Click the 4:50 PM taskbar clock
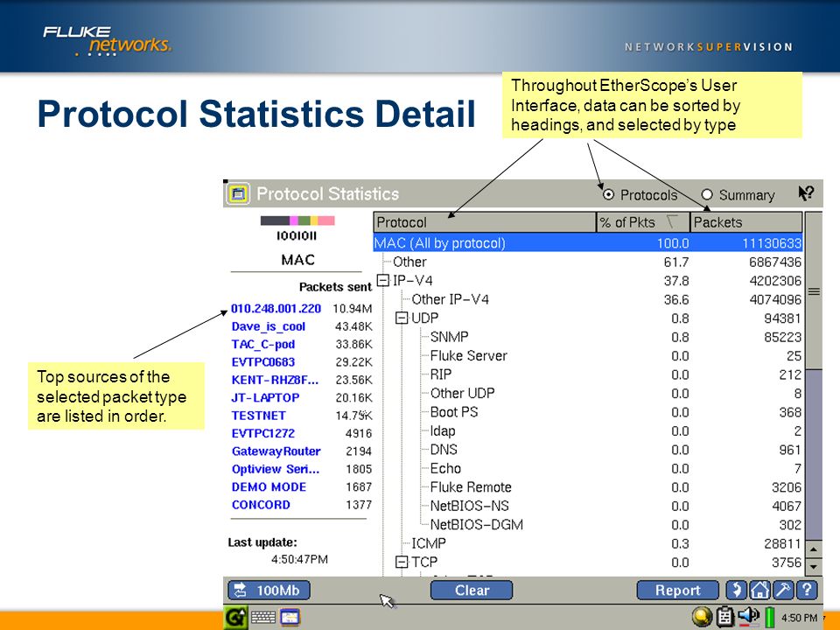 pos(799,618)
